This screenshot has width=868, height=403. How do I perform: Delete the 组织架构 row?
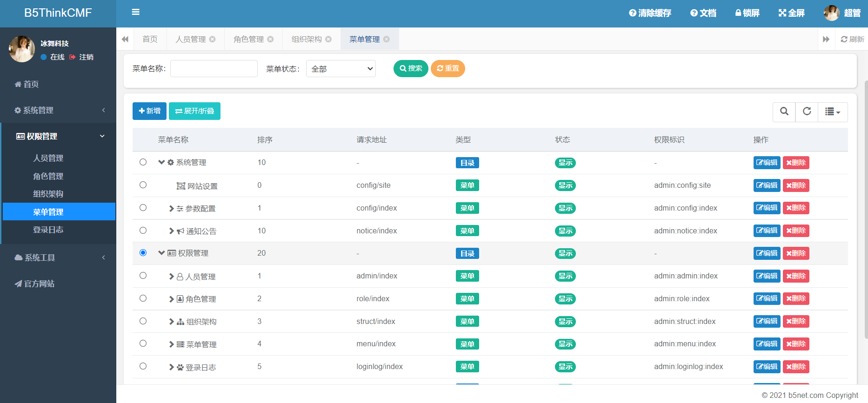(796, 321)
